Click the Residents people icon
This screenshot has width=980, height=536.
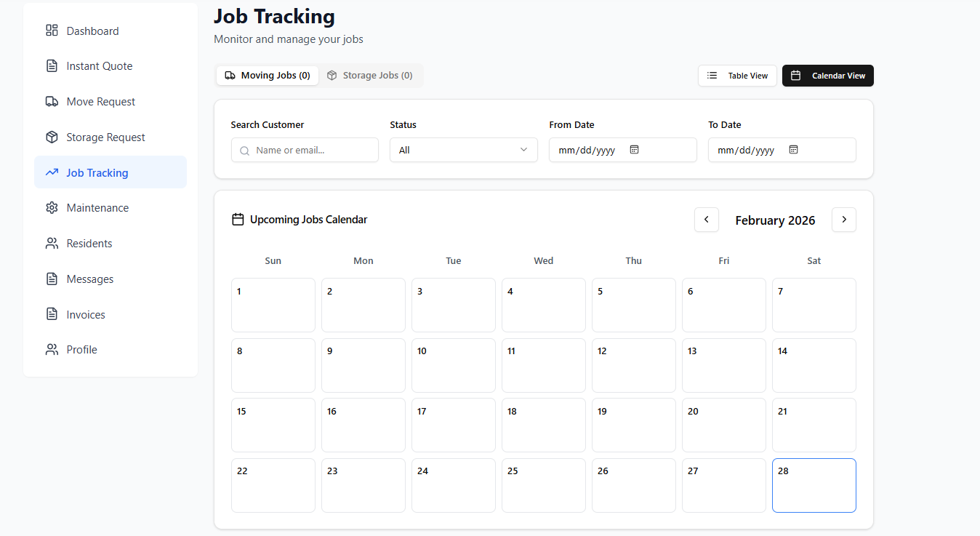51,243
